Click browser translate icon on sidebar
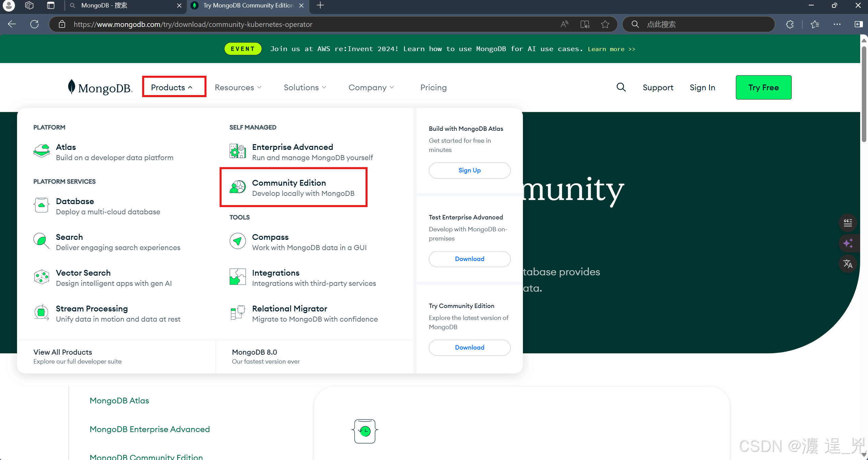 click(848, 264)
